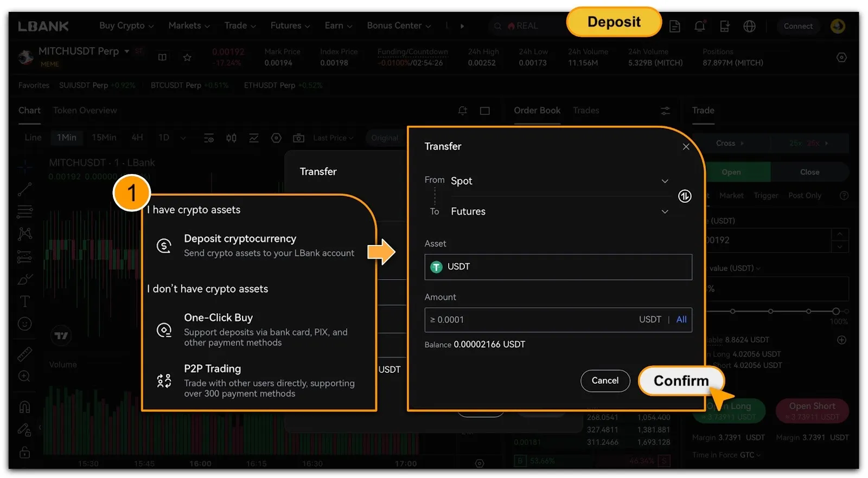Click the swap From/To direction icon

click(685, 196)
